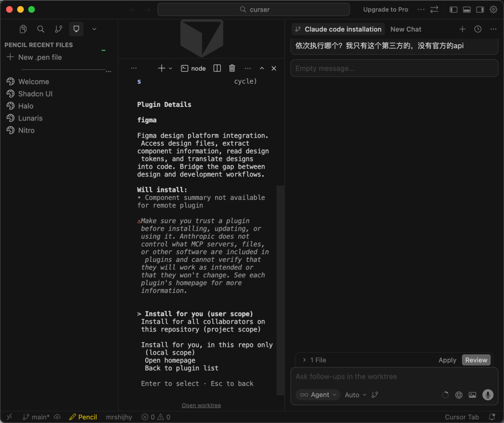The height and width of the screenshot is (423, 504).
Task: Kill terminal with the trash icon
Action: (x=232, y=68)
